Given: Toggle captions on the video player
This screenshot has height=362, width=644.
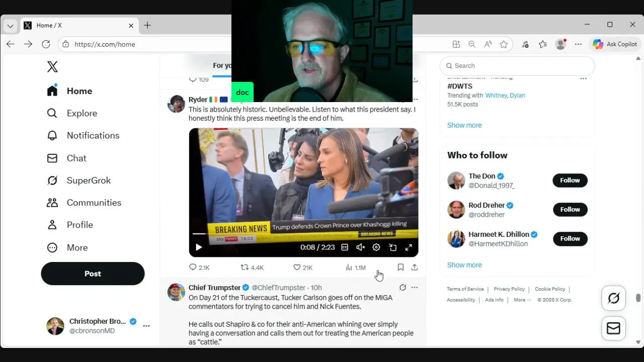Looking at the screenshot, I should coord(345,247).
